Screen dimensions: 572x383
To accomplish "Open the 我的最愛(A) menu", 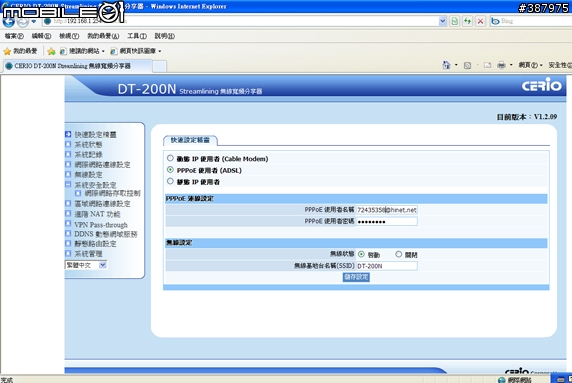I will 103,36.
